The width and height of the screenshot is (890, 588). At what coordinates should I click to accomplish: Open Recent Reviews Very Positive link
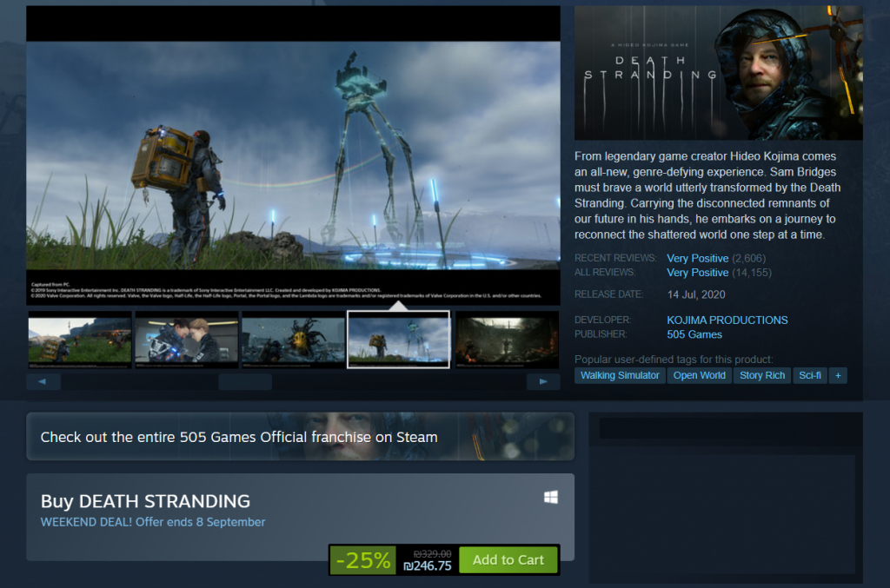(697, 258)
